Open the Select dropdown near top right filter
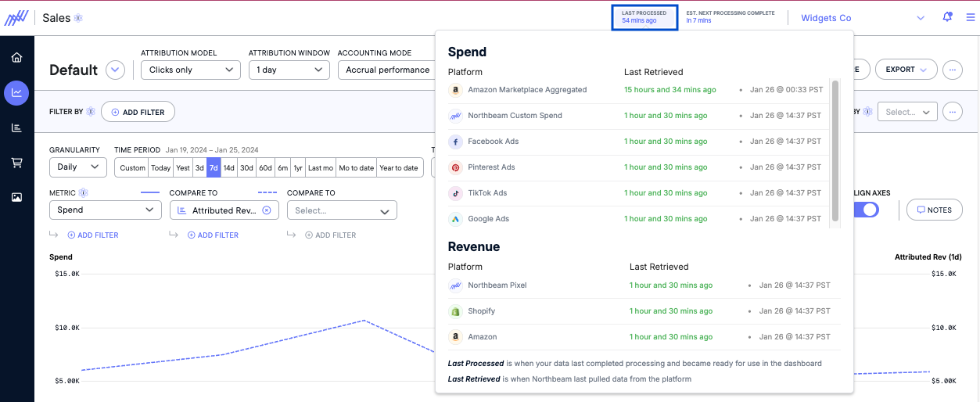Screen dimensions: 980x402 pos(907,112)
